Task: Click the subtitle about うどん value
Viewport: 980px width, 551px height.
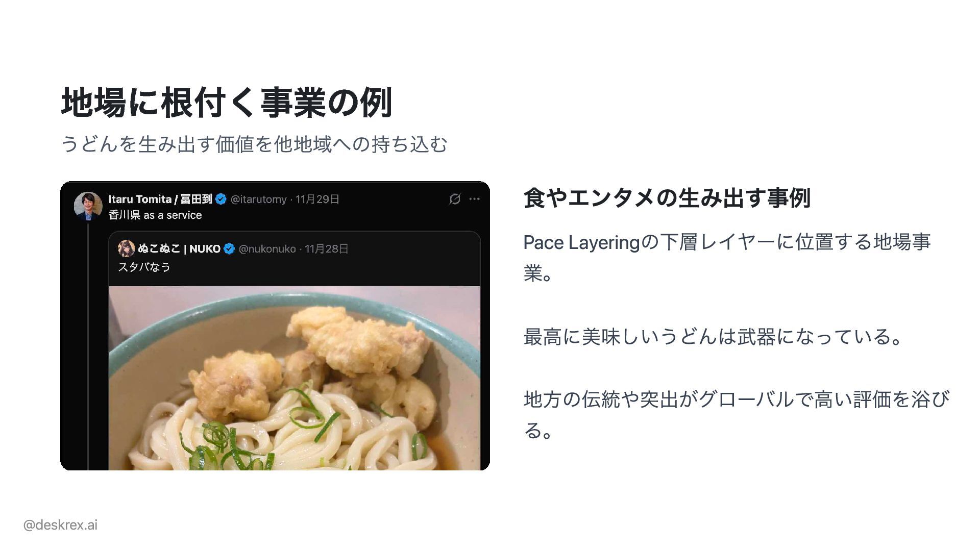Action: [254, 144]
